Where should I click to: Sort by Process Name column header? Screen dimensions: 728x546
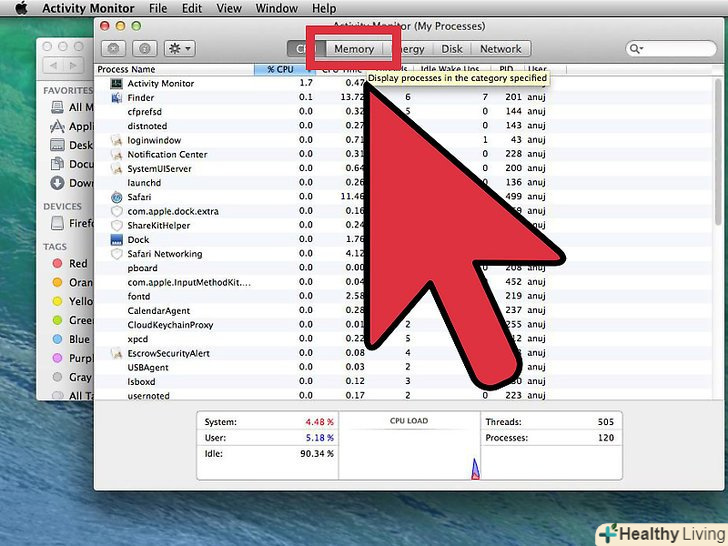click(175, 69)
